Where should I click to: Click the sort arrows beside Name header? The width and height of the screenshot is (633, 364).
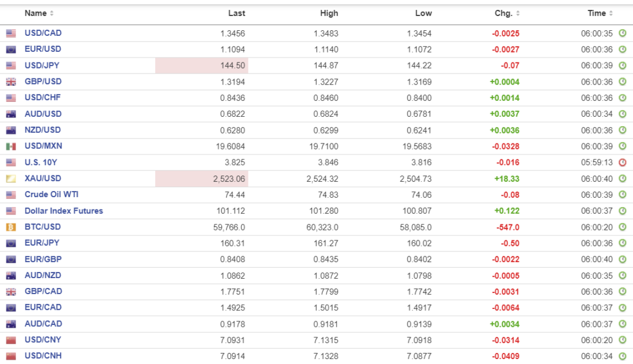[52, 14]
